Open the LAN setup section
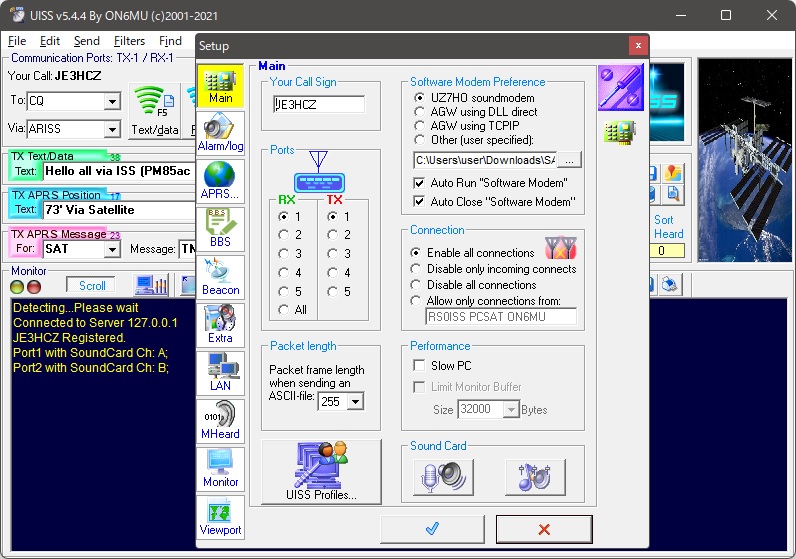Screen dimensions: 796x559 [220, 372]
